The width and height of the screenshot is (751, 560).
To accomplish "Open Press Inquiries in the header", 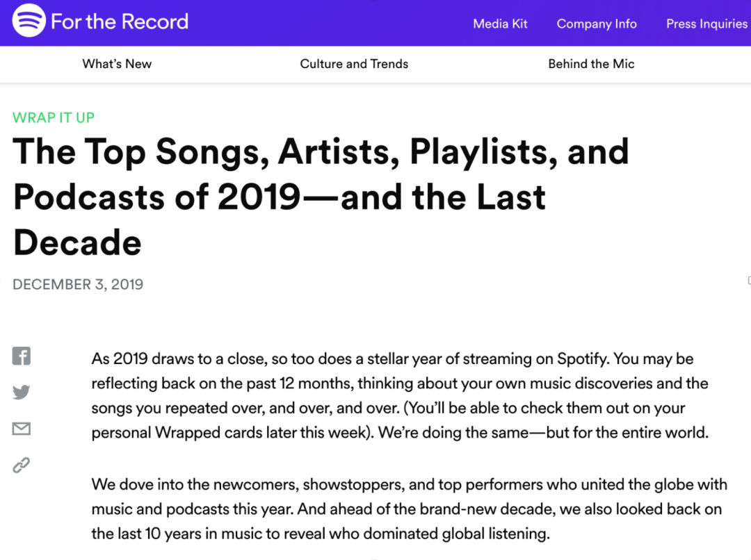I will 706,24.
